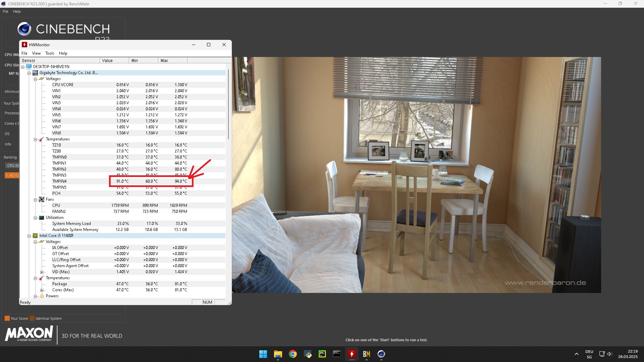
Task: Open Google Chrome from taskbar
Action: (293, 354)
